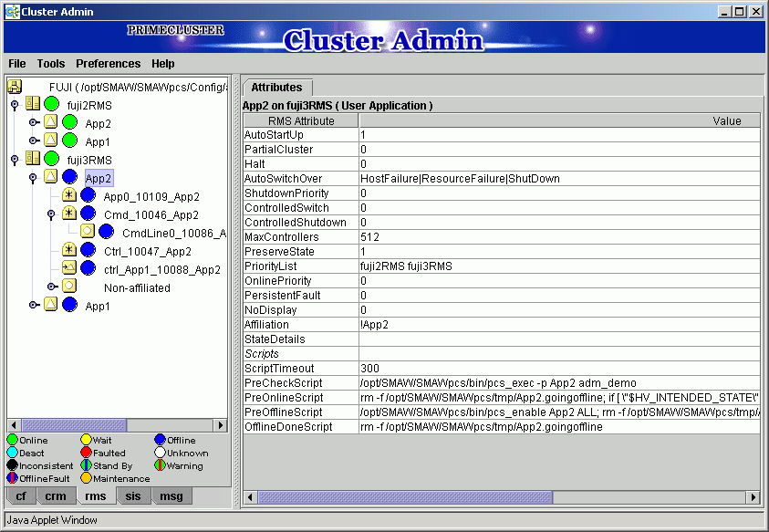Screen dimensions: 769x532
Task: Open the File menu
Action: click(17, 64)
